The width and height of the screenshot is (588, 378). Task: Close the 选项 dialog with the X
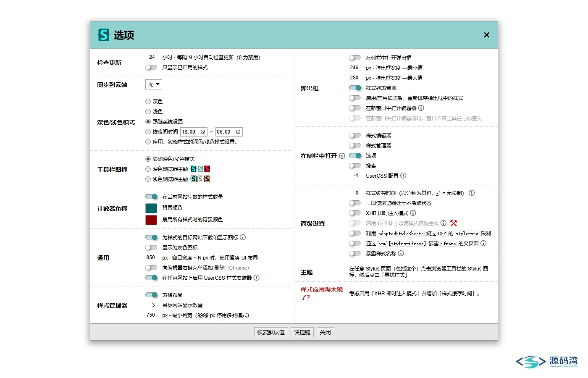[x=486, y=35]
